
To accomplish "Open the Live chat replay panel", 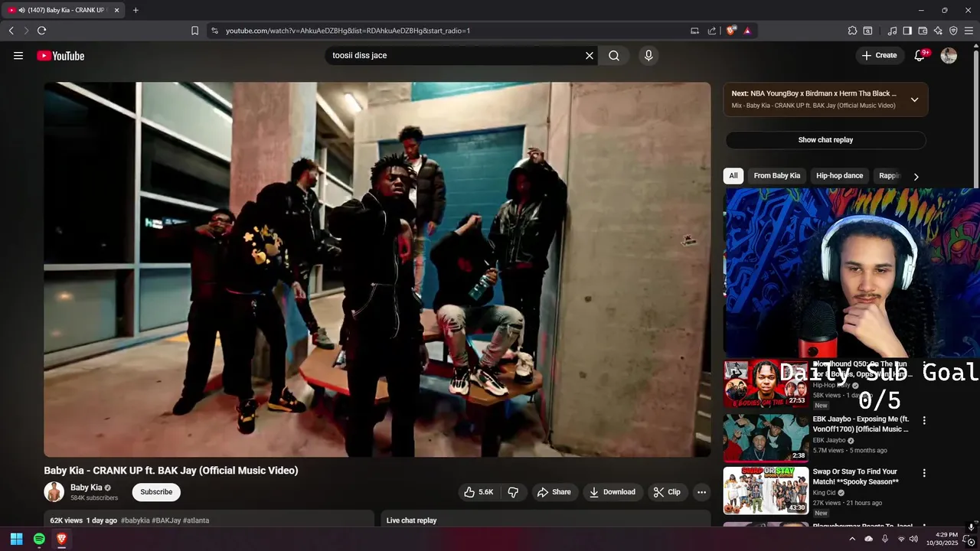I will tap(546, 520).
